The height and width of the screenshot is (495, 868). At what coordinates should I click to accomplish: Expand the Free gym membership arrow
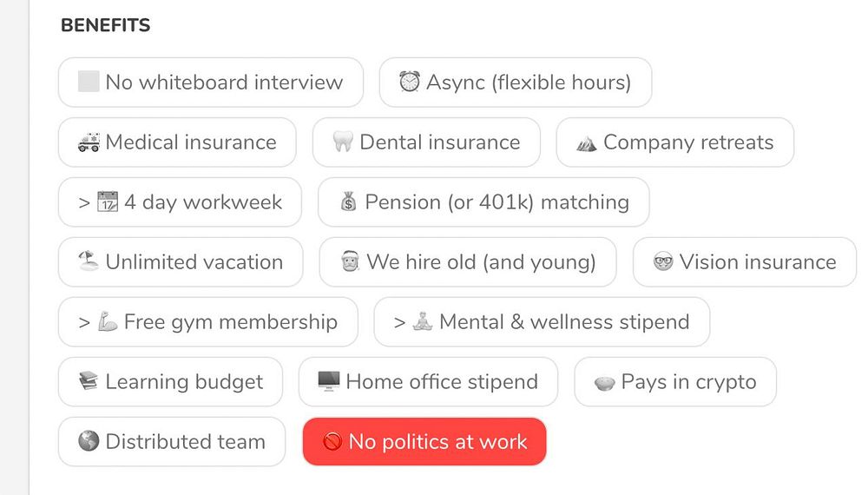pos(84,322)
